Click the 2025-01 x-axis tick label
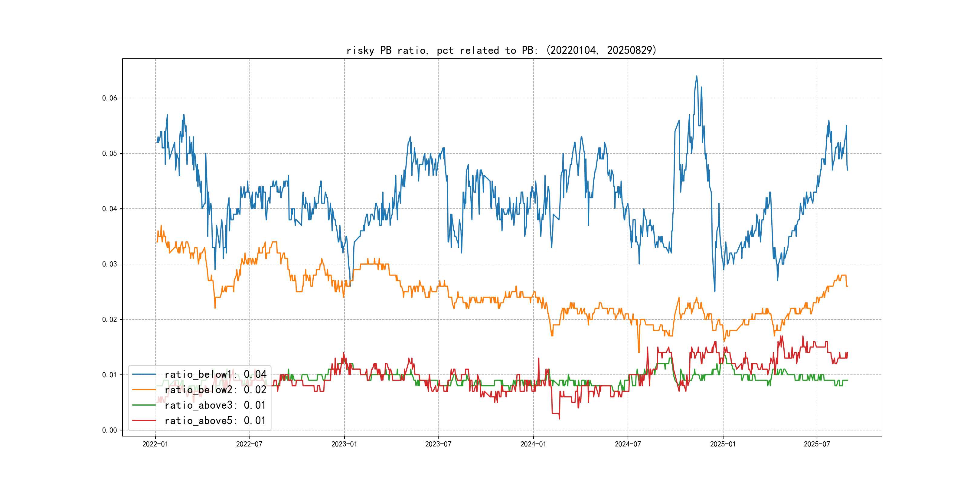The height and width of the screenshot is (490, 980). tap(723, 444)
